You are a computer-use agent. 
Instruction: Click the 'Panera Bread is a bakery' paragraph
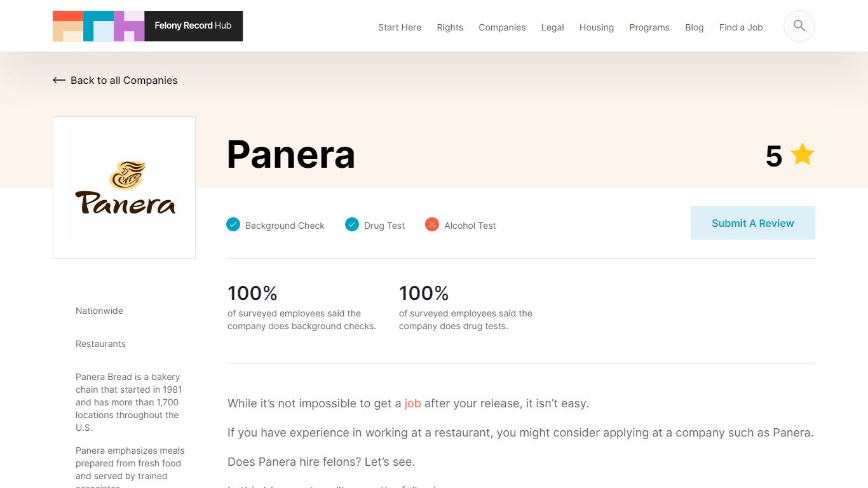pos(130,402)
